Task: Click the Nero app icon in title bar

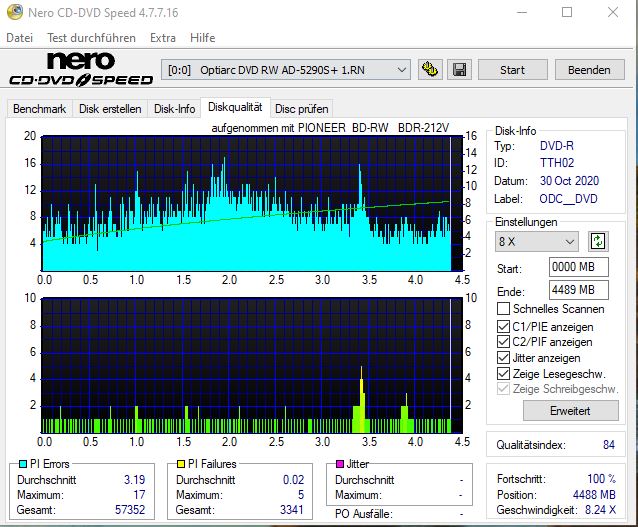Action: click(11, 13)
